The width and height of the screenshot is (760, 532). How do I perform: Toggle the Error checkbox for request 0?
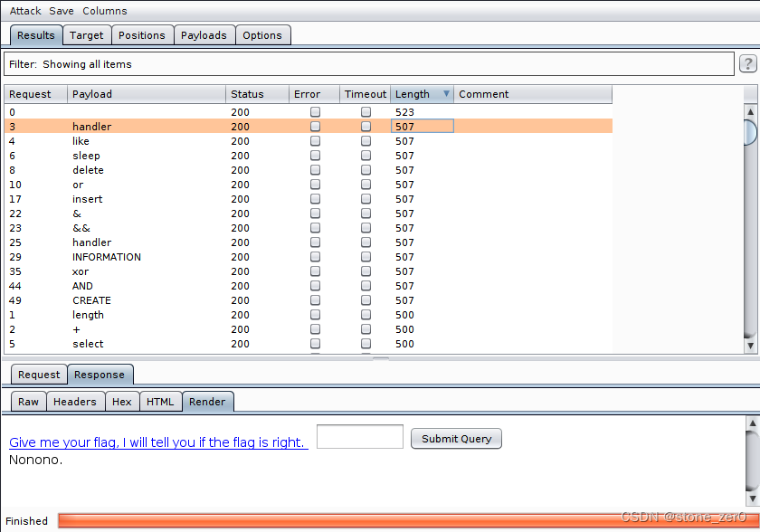315,111
